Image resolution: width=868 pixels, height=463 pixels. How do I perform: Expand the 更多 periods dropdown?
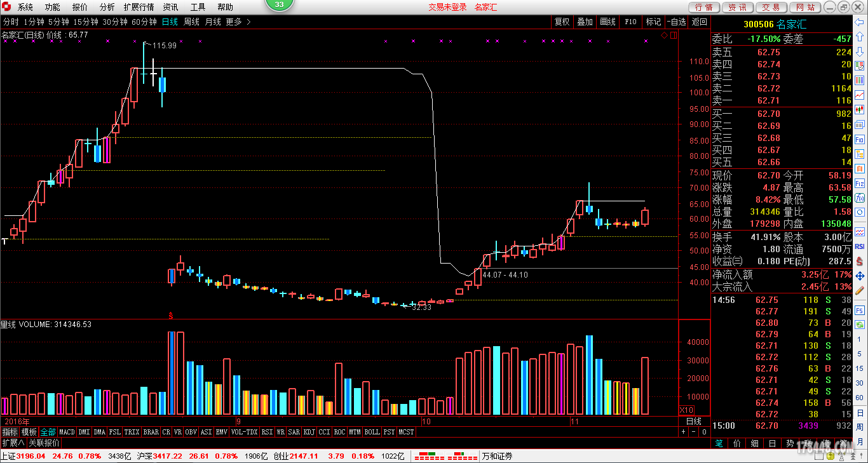pyautogui.click(x=238, y=22)
